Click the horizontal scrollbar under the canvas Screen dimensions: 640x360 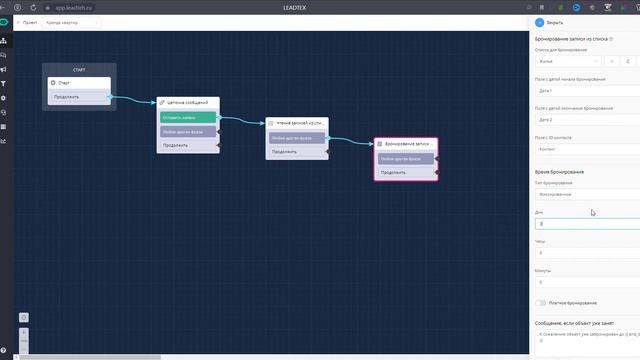tap(90, 357)
